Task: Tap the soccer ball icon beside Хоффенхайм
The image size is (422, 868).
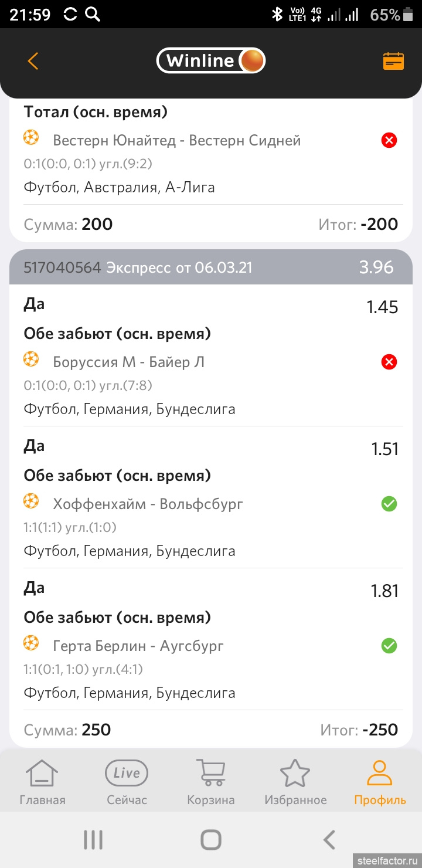Action: pos(31,501)
